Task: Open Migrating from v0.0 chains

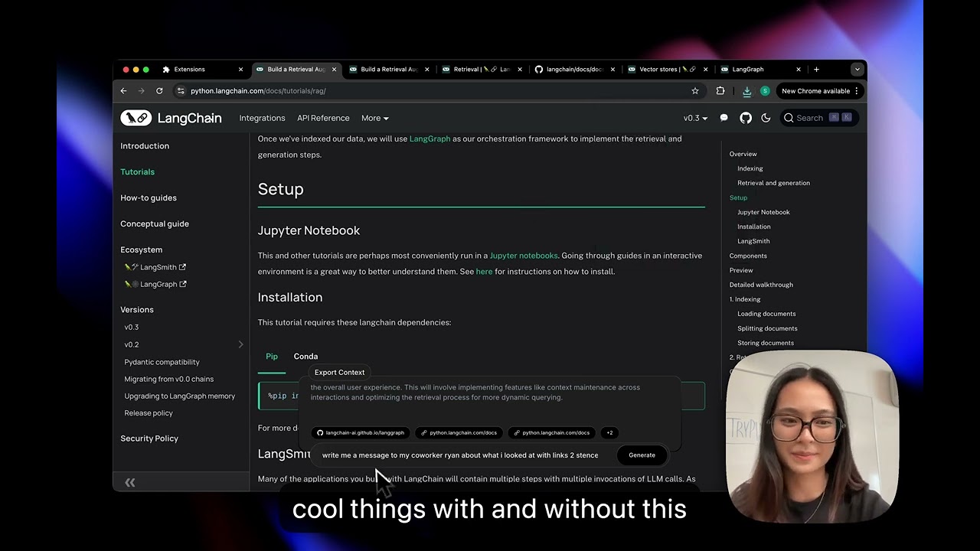Action: pos(169,379)
